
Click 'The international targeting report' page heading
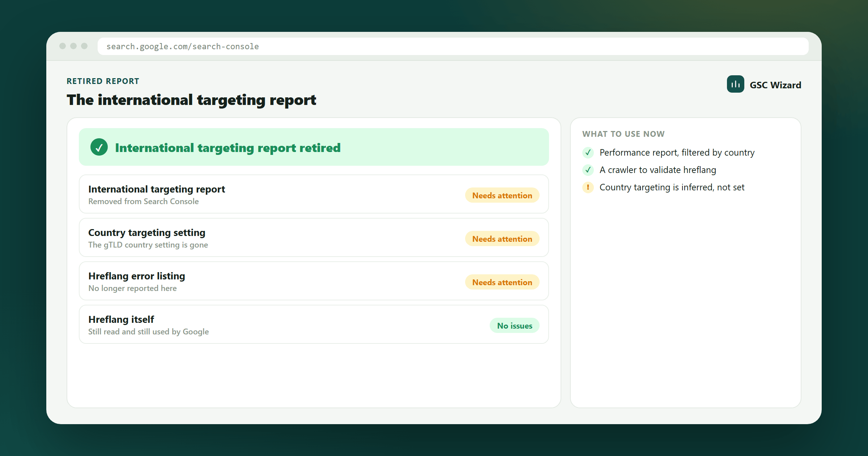click(191, 100)
